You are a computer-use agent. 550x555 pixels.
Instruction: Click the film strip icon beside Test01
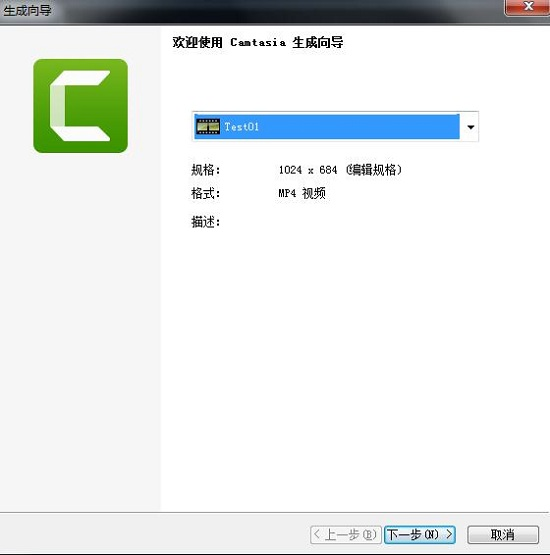tap(208, 127)
